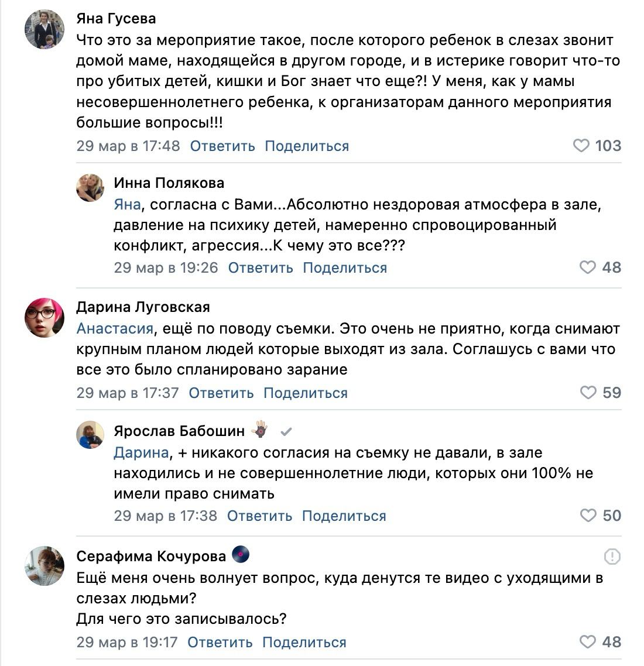Click Серафима Кочурова's avatar thumbnail

coord(44,566)
